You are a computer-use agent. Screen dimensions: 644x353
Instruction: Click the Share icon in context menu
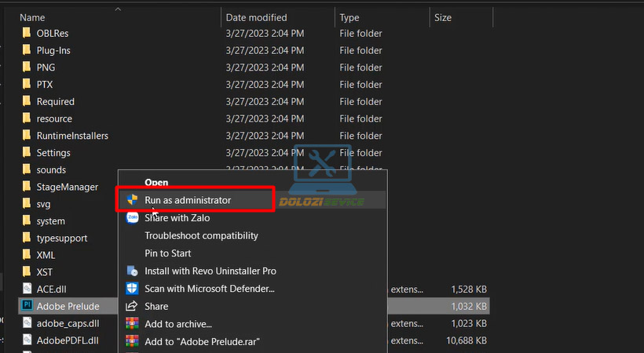(x=131, y=306)
